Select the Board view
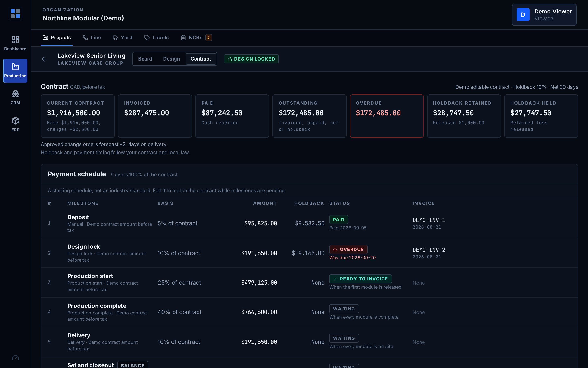Image resolution: width=588 pixels, height=368 pixels. [x=145, y=59]
